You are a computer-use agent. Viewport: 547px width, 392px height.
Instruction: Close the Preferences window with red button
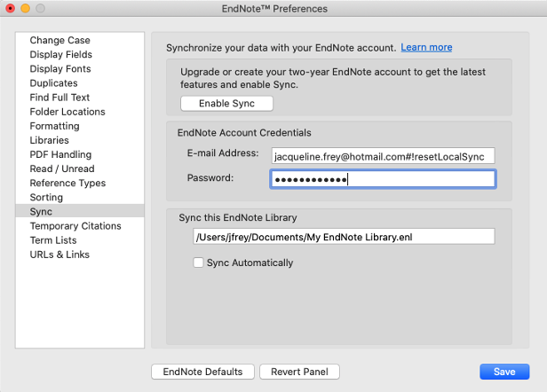[11, 9]
